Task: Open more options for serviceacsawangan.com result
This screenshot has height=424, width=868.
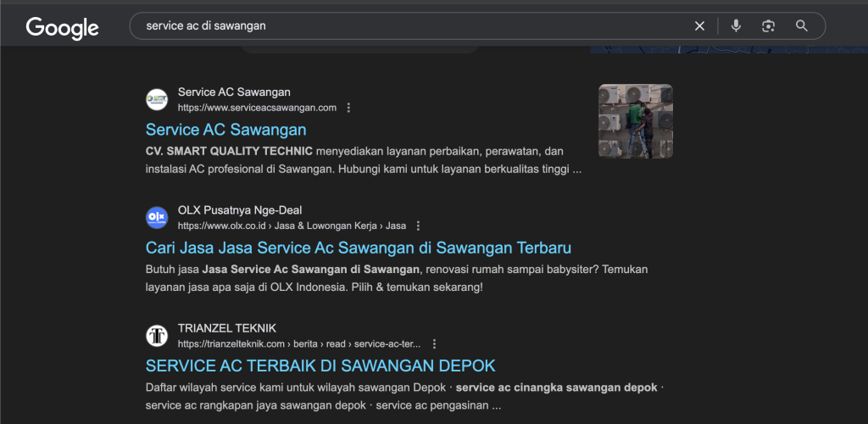Action: click(x=348, y=108)
